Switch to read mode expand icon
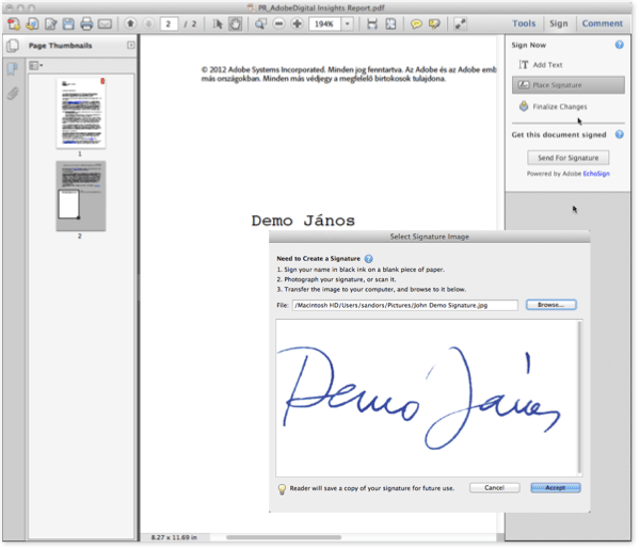640x550 pixels. (460, 24)
